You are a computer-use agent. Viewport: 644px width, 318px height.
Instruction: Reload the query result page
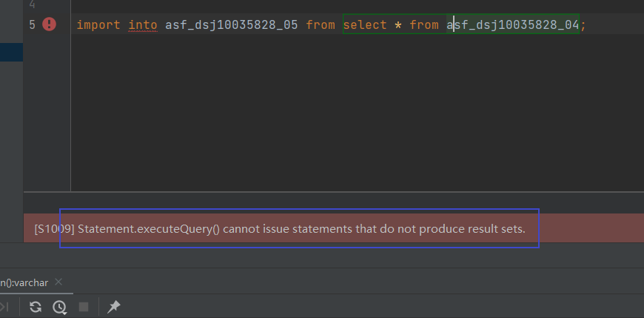tap(35, 306)
